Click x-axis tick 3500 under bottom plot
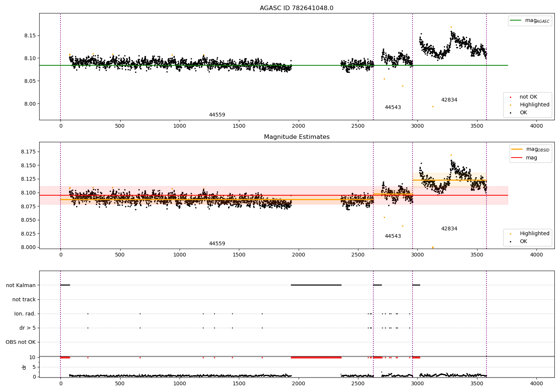 (477, 383)
